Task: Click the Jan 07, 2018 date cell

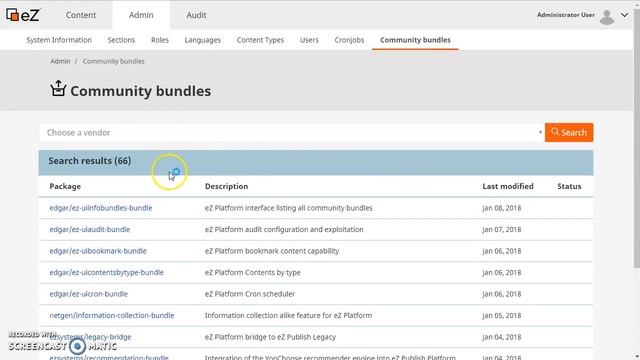Action: click(502, 229)
